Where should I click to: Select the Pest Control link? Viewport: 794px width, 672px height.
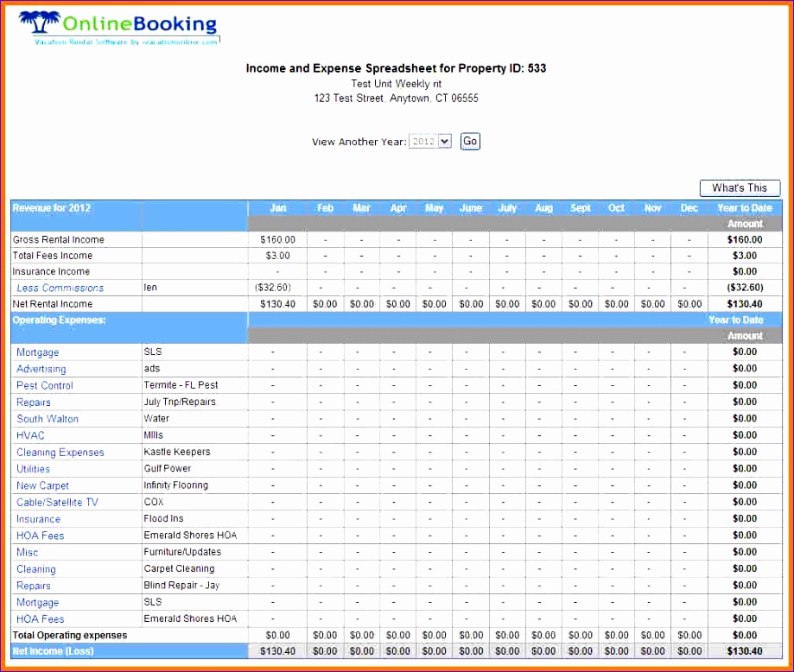tap(43, 385)
